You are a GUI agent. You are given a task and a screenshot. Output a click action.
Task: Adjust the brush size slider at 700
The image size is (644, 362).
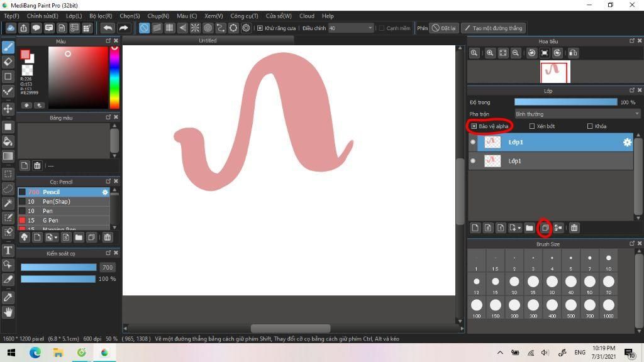tap(58, 267)
